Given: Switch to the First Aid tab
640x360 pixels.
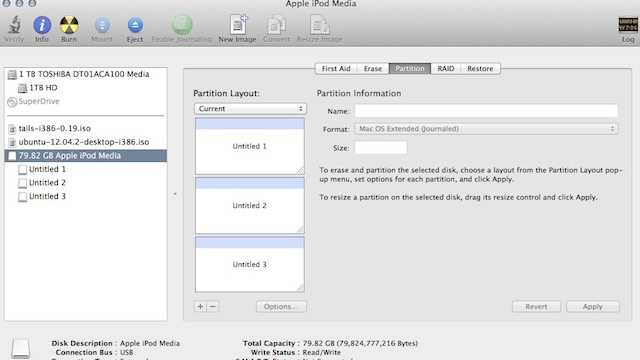Looking at the screenshot, I should 336,69.
